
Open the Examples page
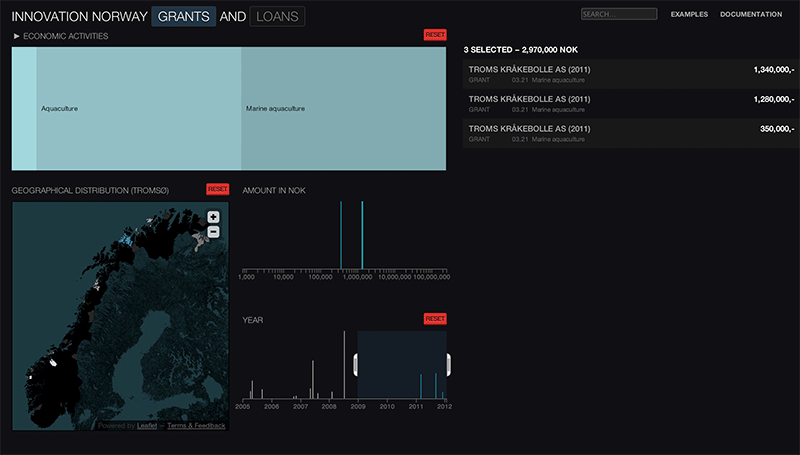689,14
